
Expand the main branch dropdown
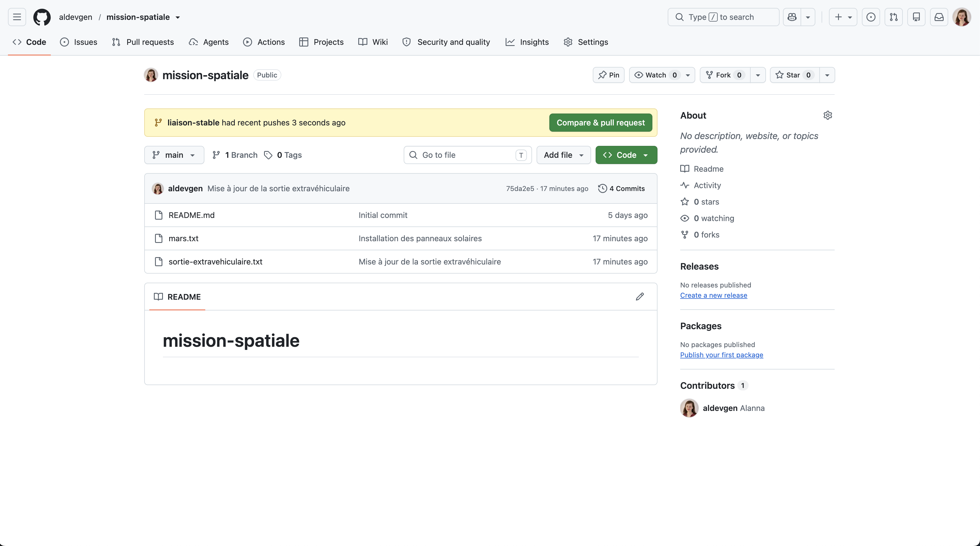click(174, 155)
